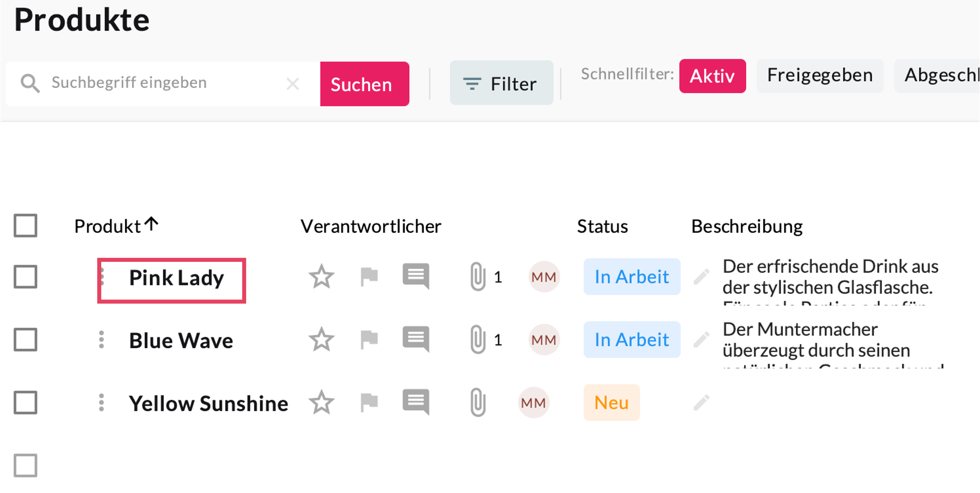Viewport: 980px width, 493px height.
Task: Toggle the Aktiv quick filter
Action: click(712, 76)
